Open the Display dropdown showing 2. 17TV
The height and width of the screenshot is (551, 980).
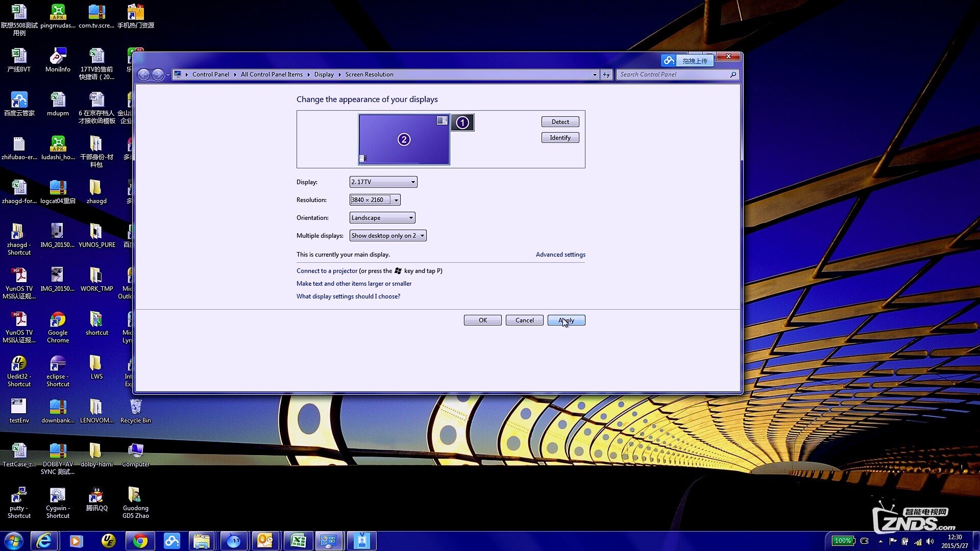(x=383, y=182)
